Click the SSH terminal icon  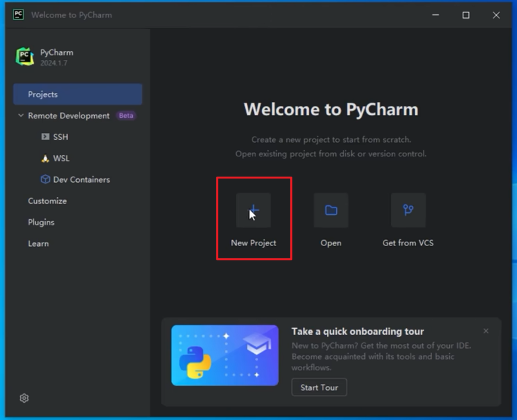point(45,137)
